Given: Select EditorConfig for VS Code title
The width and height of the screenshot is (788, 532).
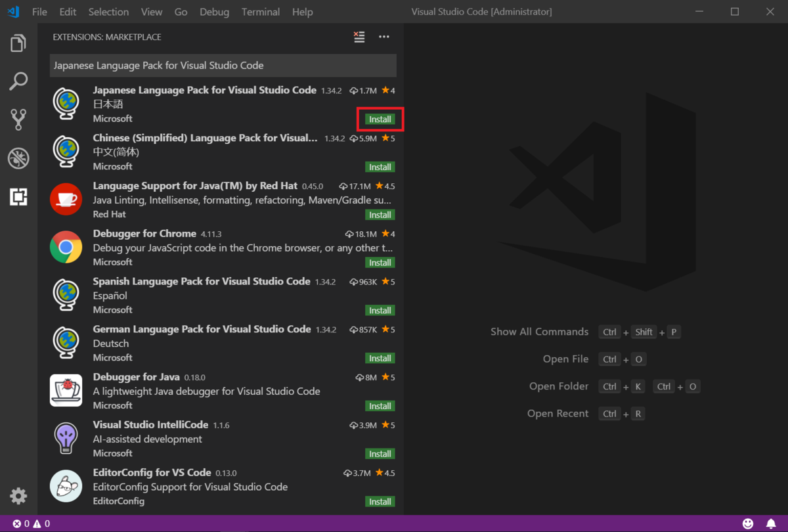Looking at the screenshot, I should click(x=152, y=473).
